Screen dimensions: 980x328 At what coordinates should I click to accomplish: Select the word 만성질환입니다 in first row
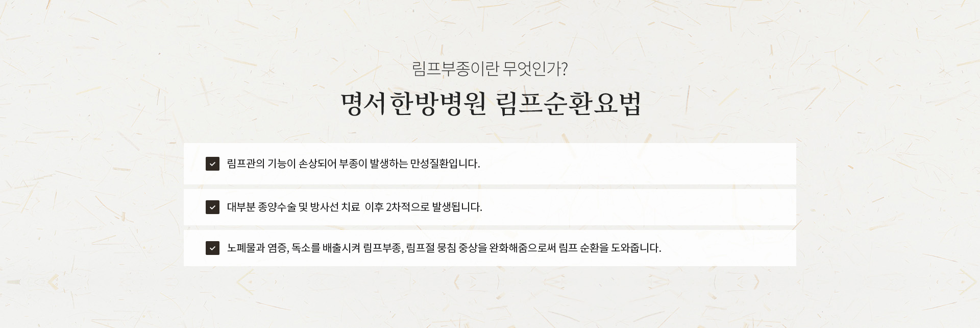coord(444,164)
